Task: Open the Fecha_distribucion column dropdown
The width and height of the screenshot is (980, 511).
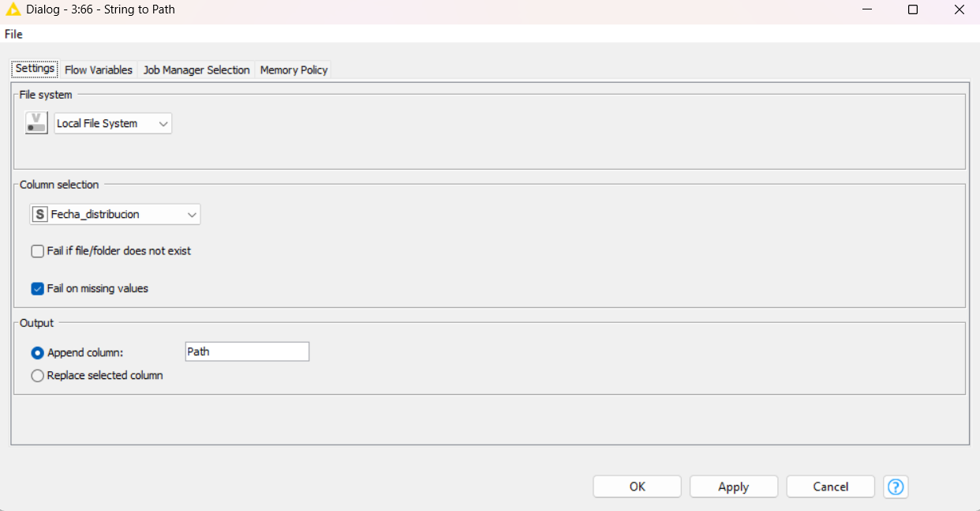Action: [x=115, y=214]
